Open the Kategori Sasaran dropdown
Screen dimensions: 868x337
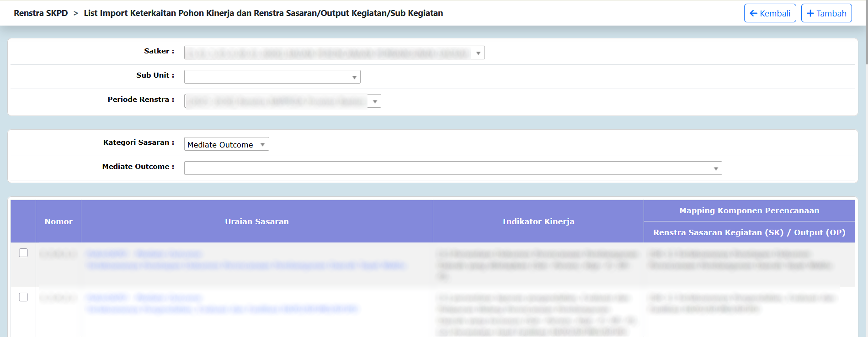click(226, 144)
